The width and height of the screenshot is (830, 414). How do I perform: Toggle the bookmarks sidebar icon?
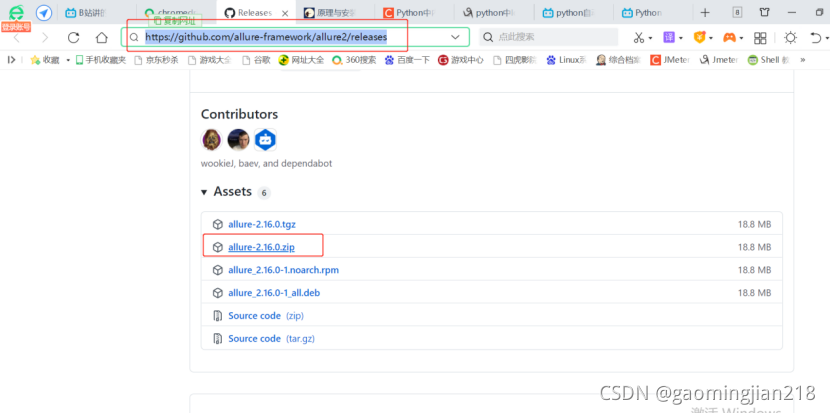pos(11,60)
